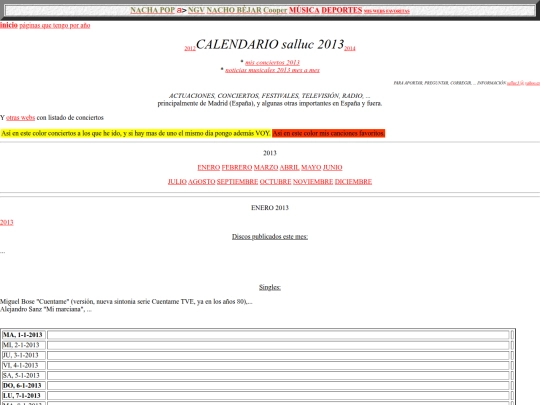Screen dimensions: 540x405
Task: Jump to DICIEMBRE
Action: click(353, 181)
